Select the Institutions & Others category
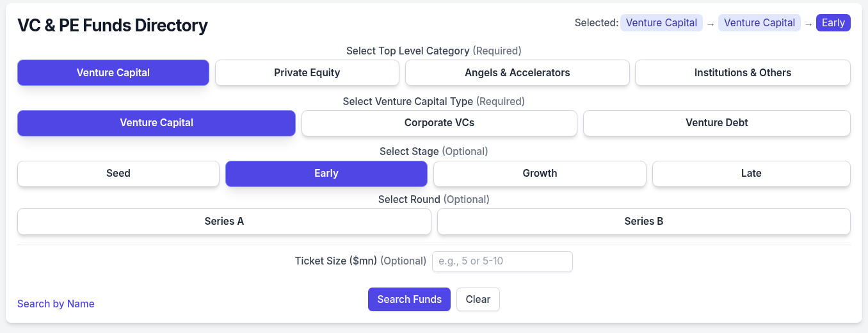The image size is (868, 333). 743,72
